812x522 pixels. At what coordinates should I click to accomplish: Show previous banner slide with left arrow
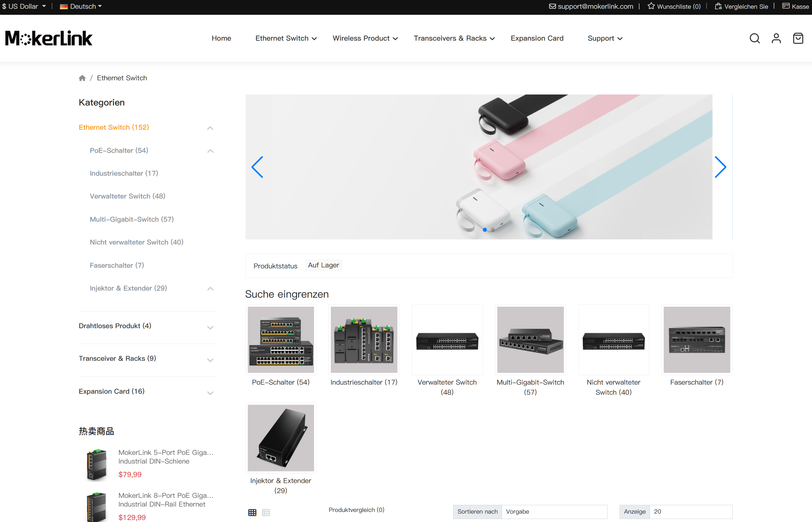pos(257,167)
